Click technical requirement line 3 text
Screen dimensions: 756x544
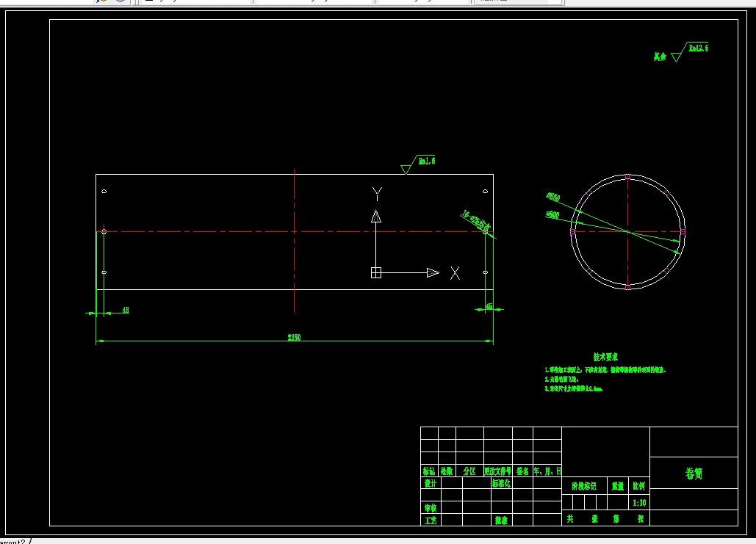(574, 388)
